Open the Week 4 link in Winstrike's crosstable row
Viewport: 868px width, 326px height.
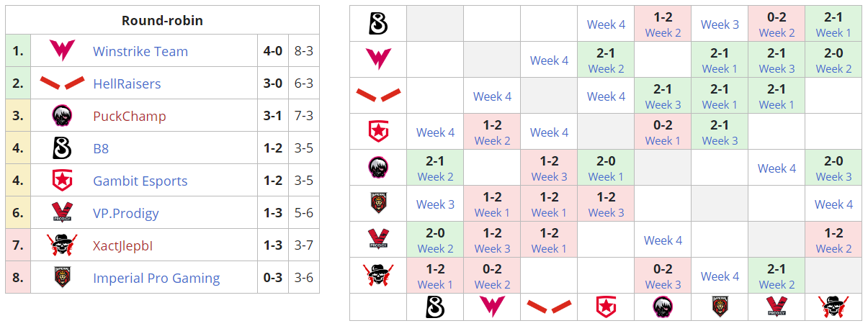point(549,60)
